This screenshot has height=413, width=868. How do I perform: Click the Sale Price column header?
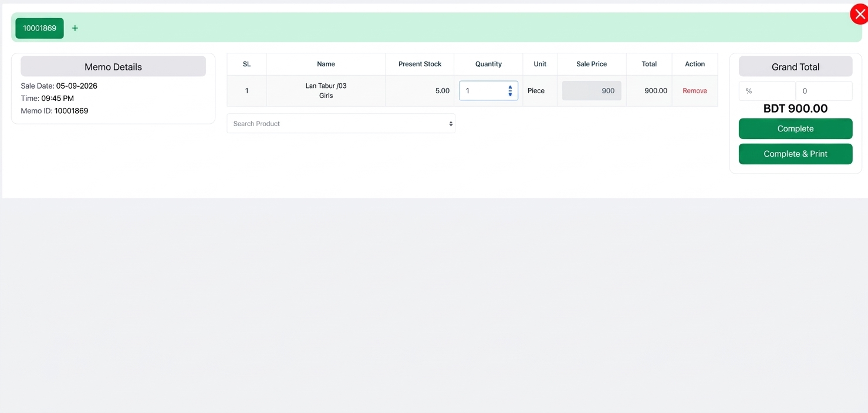[x=592, y=64]
